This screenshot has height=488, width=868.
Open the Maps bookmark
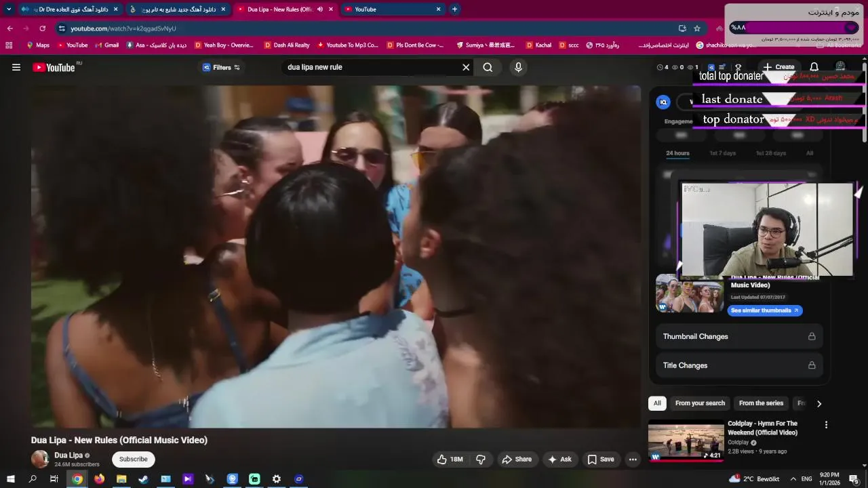pyautogui.click(x=38, y=45)
